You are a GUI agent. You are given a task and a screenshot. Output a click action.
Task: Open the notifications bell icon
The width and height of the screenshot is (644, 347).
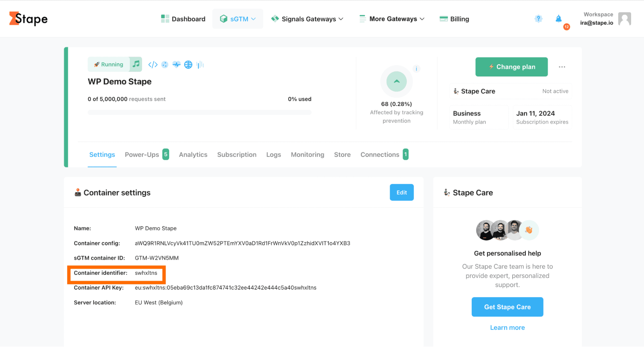click(559, 19)
